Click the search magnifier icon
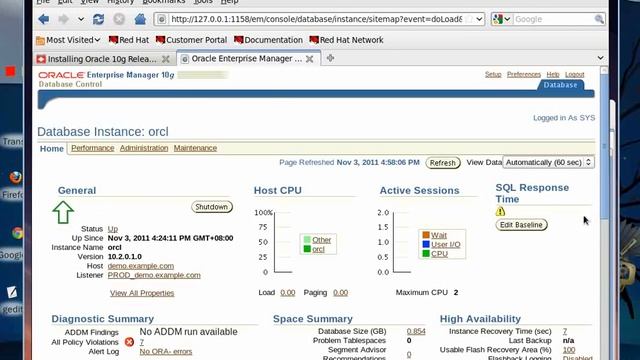 click(x=599, y=19)
